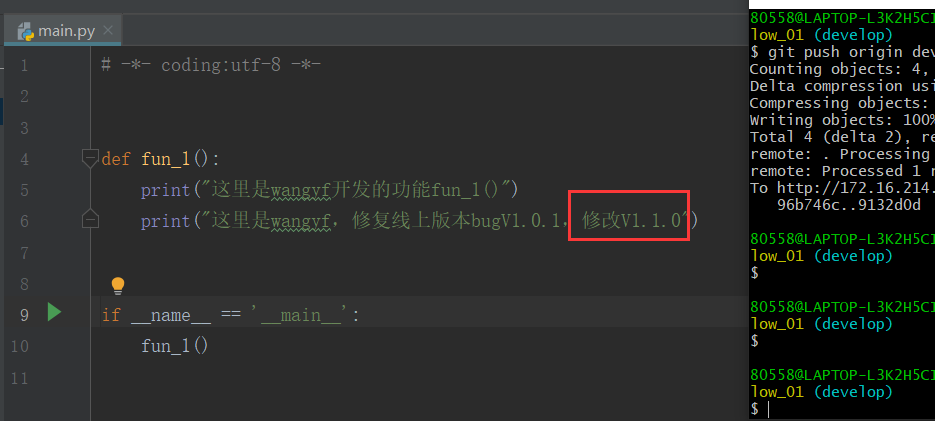This screenshot has width=935, height=421.
Task: Click the last terminal prompt with cursor
Action: click(x=760, y=409)
